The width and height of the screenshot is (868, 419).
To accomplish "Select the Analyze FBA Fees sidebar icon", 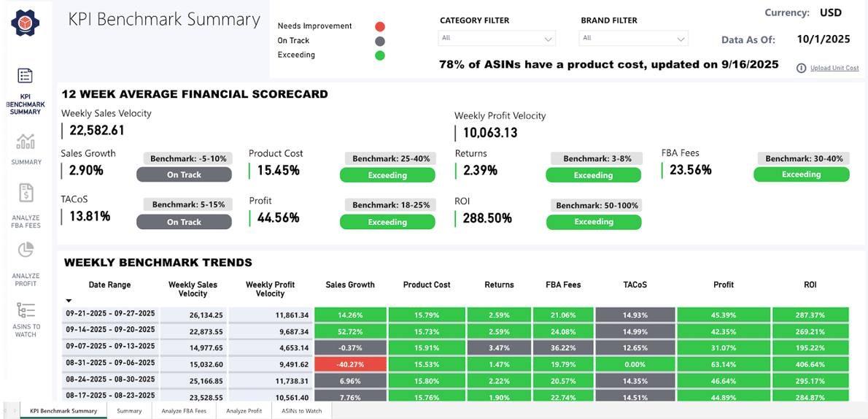I will [x=26, y=193].
